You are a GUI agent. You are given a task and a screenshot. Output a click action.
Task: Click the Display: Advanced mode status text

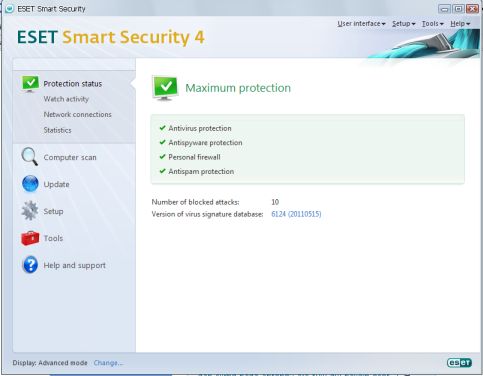[x=50, y=363]
